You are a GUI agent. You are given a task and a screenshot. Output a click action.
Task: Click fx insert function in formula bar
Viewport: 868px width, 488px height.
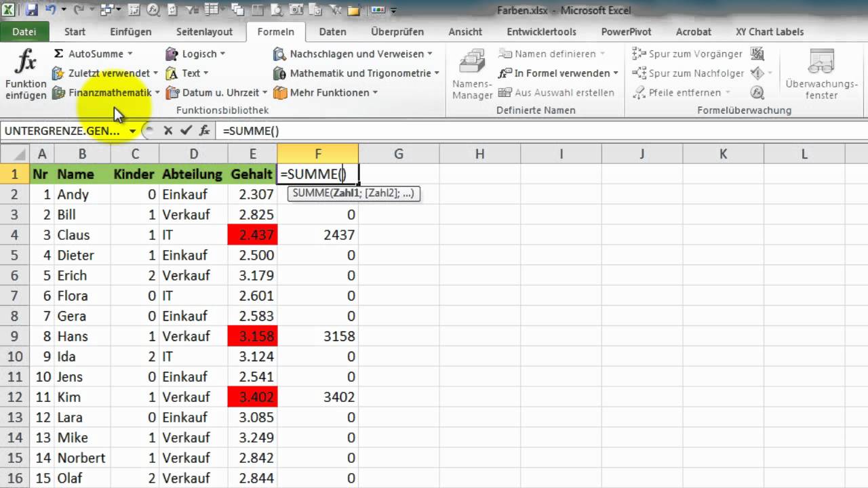click(204, 131)
